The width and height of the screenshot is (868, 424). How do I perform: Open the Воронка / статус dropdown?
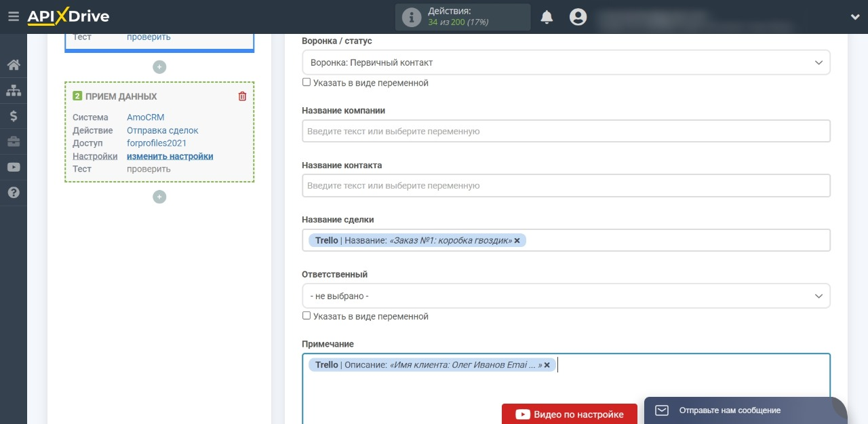(x=566, y=62)
